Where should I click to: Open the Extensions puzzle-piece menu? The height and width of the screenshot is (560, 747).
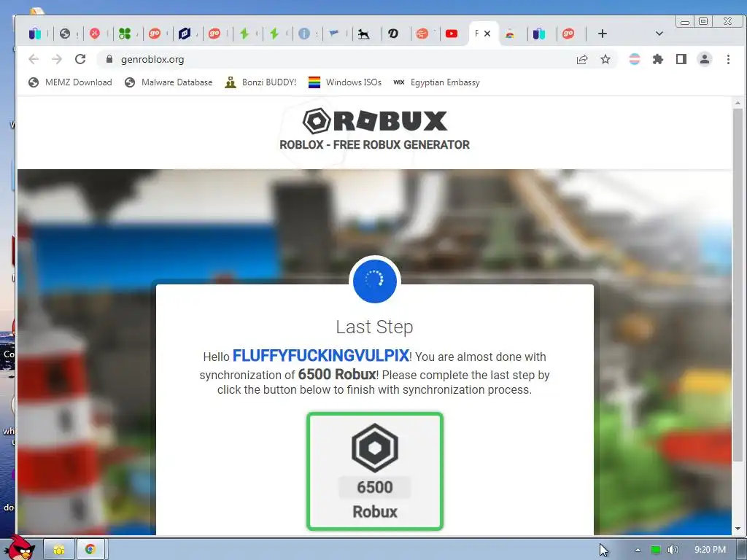point(658,59)
